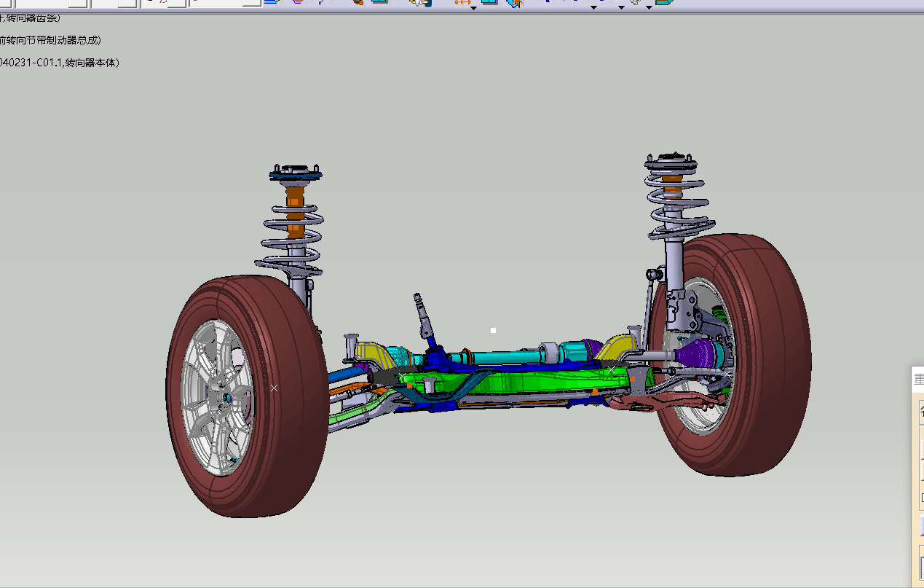The width and height of the screenshot is (924, 588).
Task: Click the teal block toolbar icon
Action: pyautogui.click(x=663, y=3)
